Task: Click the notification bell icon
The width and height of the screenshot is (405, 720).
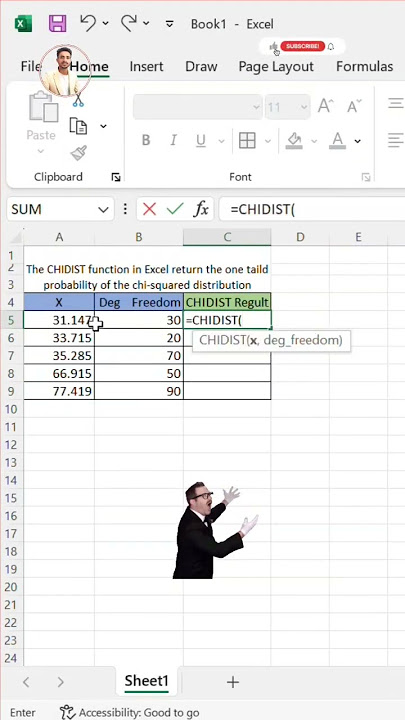Action: [x=331, y=47]
